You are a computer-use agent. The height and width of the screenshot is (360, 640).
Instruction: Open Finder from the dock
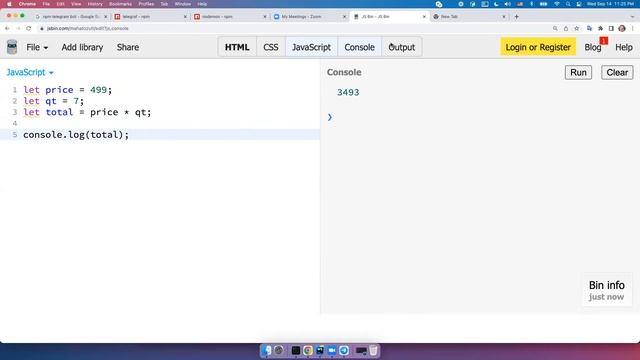(x=266, y=350)
